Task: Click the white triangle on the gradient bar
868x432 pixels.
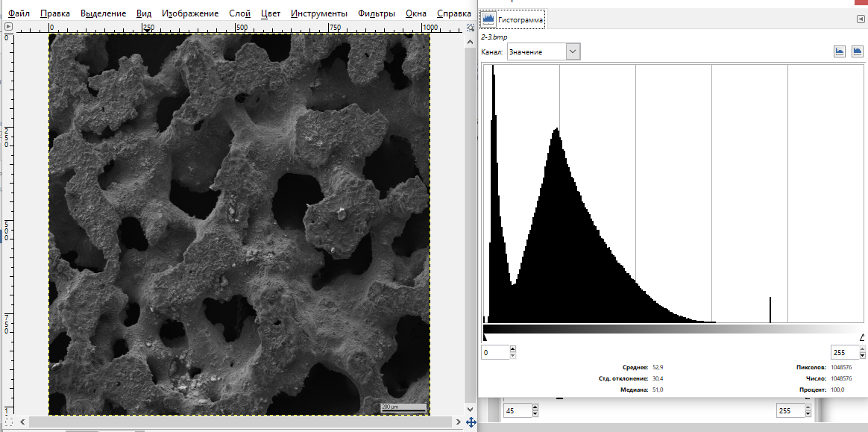Action: [x=862, y=337]
